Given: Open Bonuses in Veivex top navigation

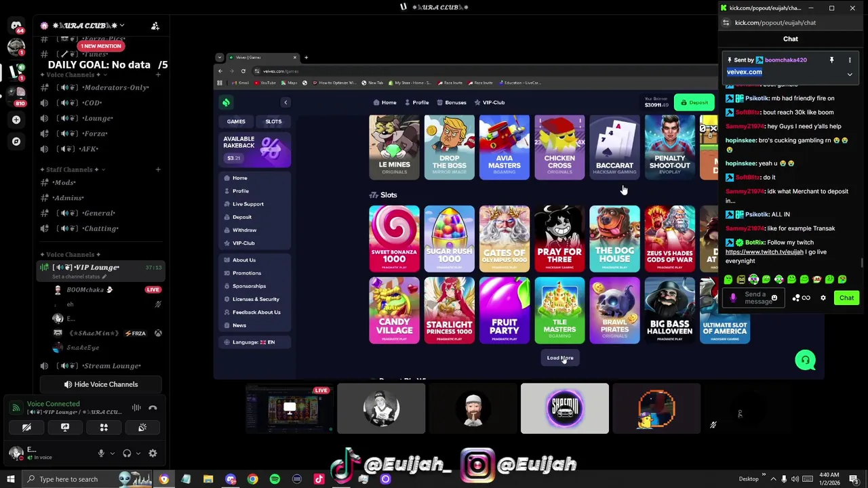Looking at the screenshot, I should [452, 102].
